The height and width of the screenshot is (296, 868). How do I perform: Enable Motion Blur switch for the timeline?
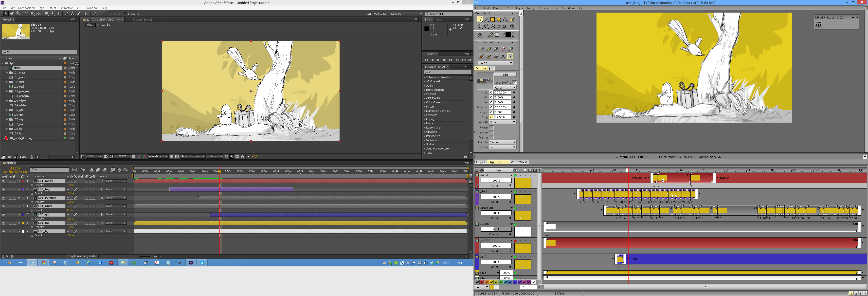click(105, 170)
